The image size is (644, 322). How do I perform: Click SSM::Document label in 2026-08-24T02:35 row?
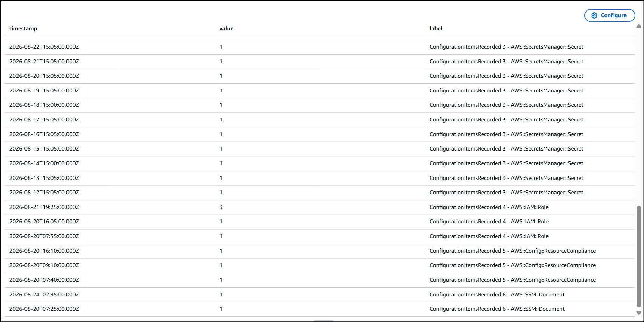coord(497,295)
